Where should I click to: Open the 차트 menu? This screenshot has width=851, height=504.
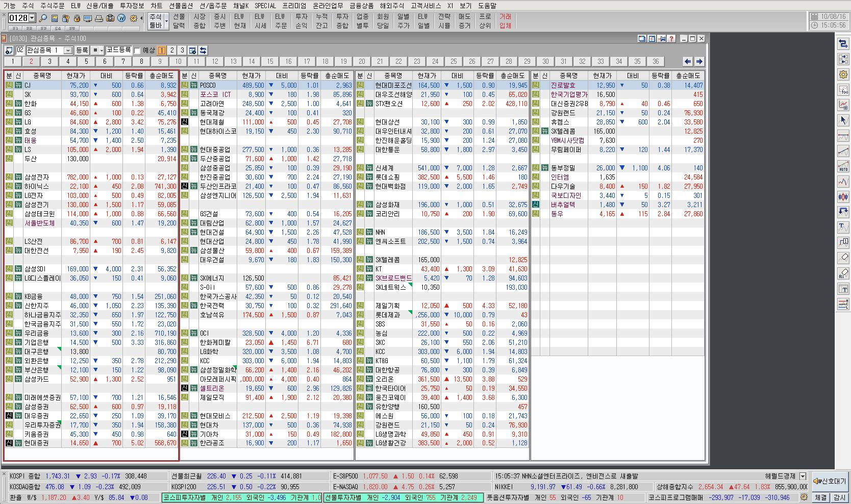click(x=156, y=6)
